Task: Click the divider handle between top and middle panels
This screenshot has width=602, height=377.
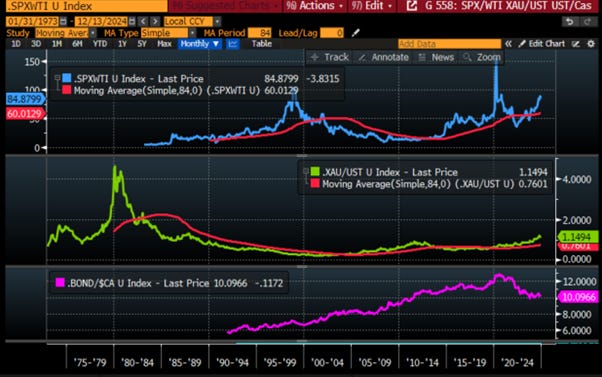Action: pyautogui.click(x=302, y=155)
